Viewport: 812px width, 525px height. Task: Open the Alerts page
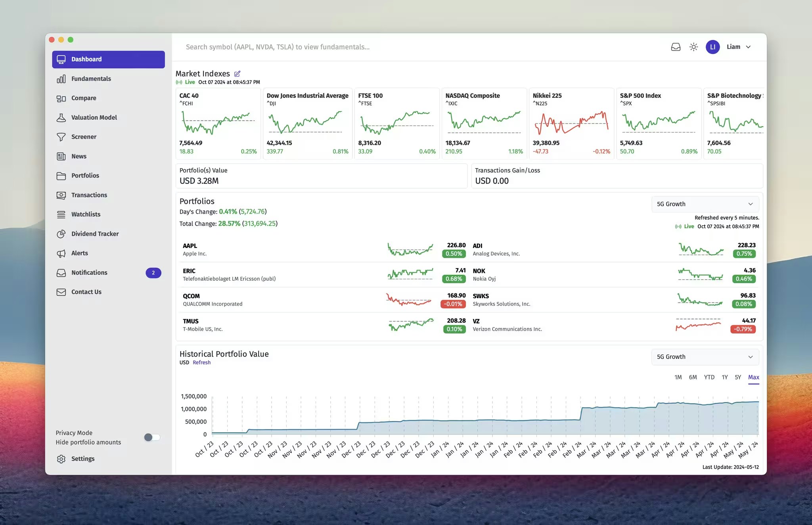point(108,253)
